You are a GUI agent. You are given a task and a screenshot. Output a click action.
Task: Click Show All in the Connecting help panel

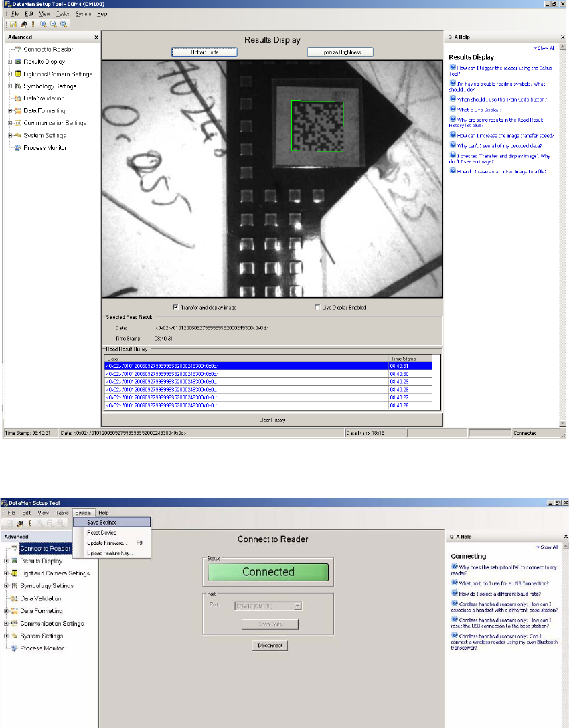pos(547,547)
